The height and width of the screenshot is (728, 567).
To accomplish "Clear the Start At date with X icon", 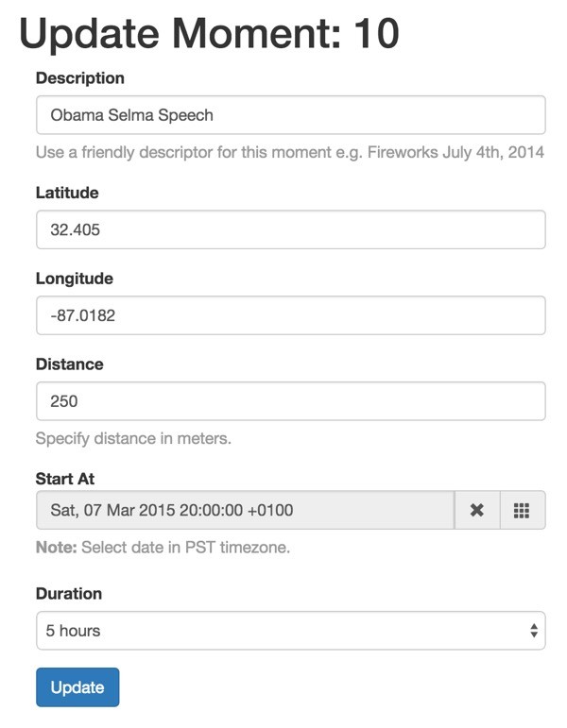I will pyautogui.click(x=477, y=510).
